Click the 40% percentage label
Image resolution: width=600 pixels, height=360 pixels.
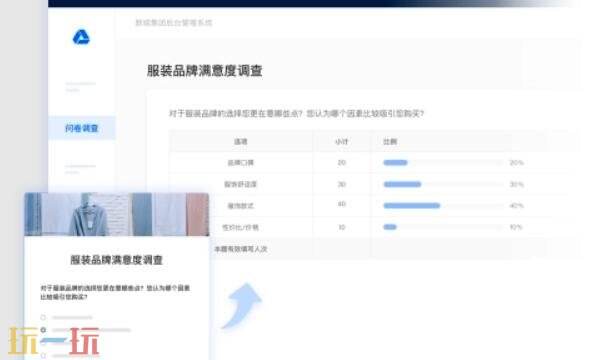coord(517,205)
